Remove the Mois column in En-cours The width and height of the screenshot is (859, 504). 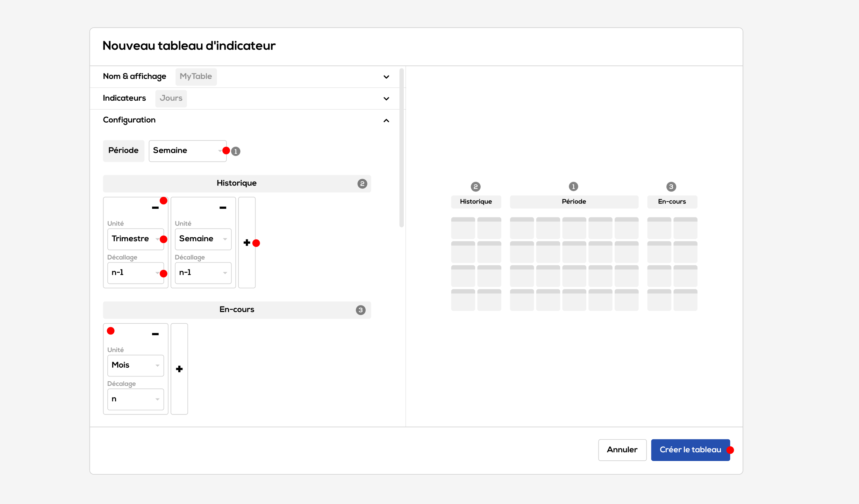[155, 334]
